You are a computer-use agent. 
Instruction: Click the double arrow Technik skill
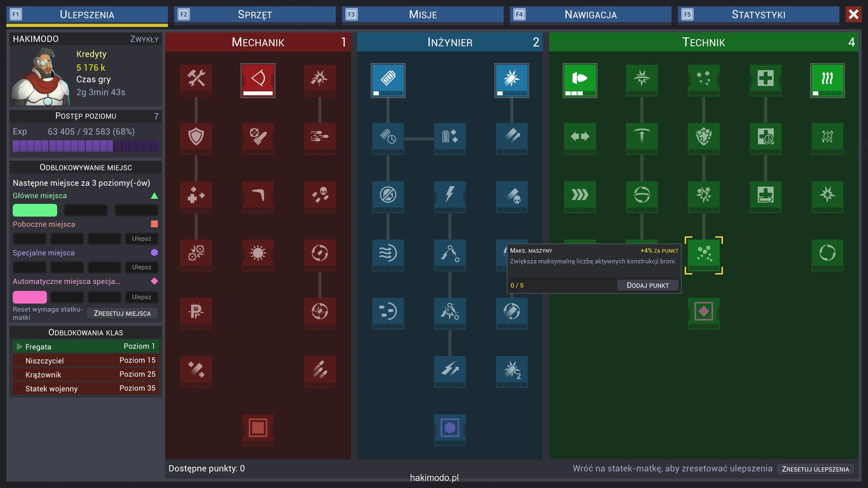pyautogui.click(x=580, y=137)
